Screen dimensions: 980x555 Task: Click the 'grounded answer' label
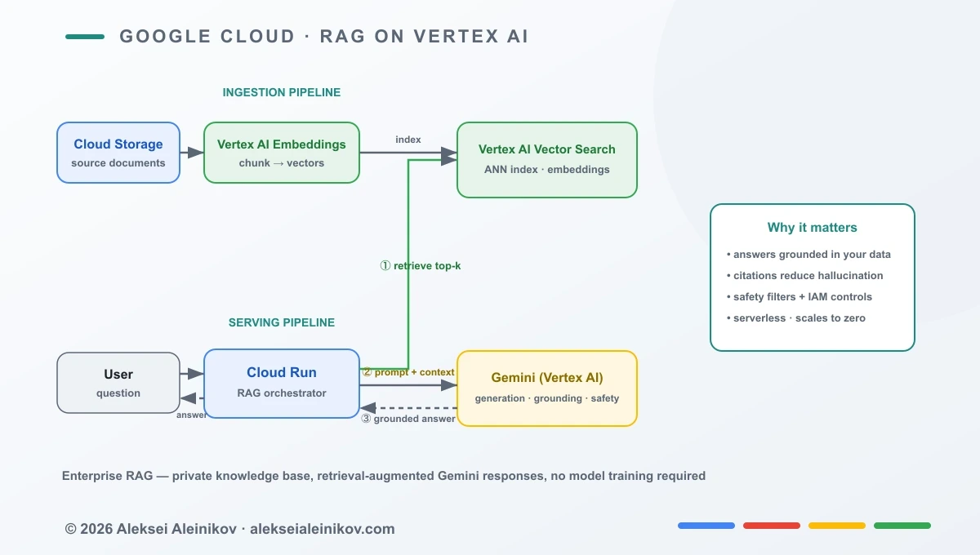[x=408, y=419]
